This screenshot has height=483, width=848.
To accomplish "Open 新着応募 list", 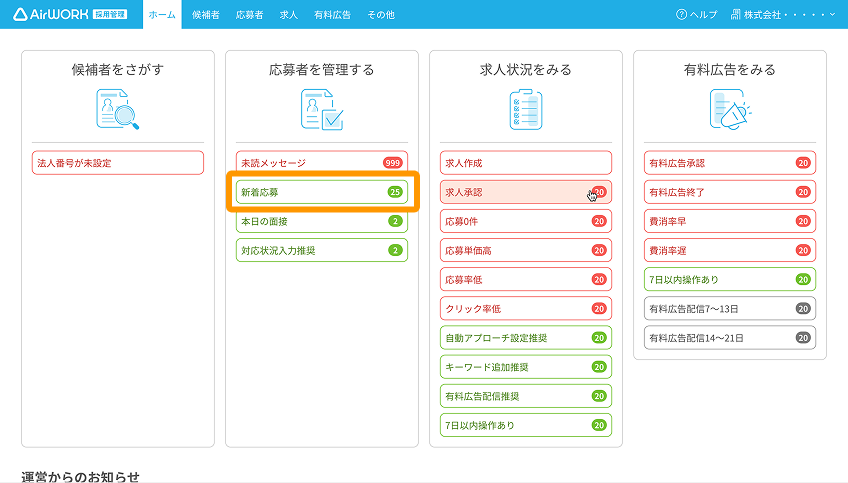I will 322,192.
